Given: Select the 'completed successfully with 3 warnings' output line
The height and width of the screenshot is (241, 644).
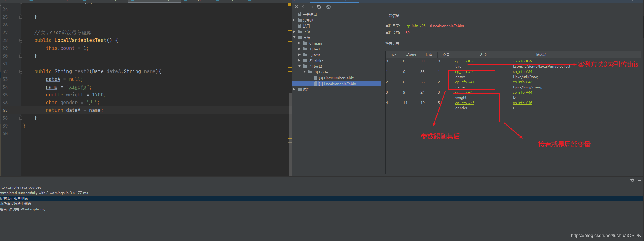Looking at the screenshot, I should [44, 193].
